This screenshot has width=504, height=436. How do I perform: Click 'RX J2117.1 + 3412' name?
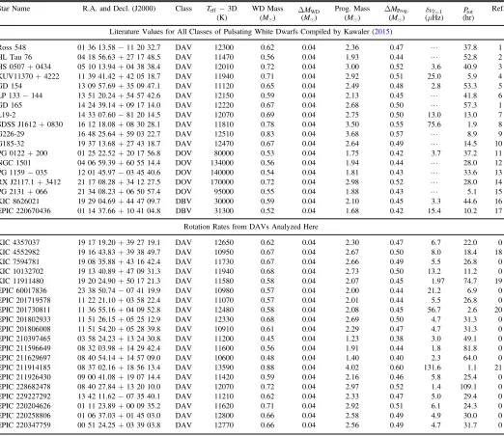pyautogui.click(x=30, y=182)
